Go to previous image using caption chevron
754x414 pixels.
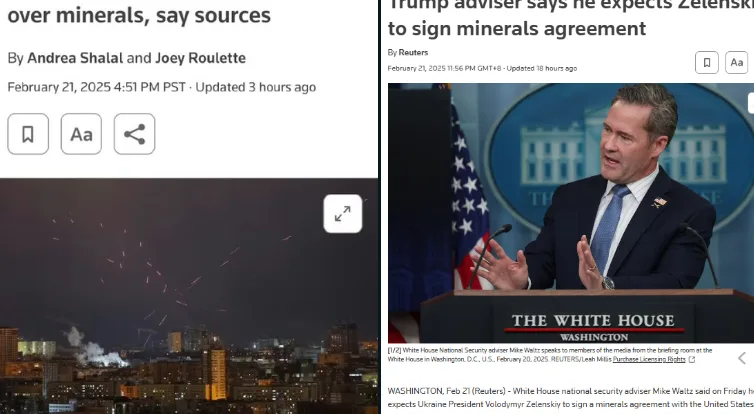[x=742, y=358]
